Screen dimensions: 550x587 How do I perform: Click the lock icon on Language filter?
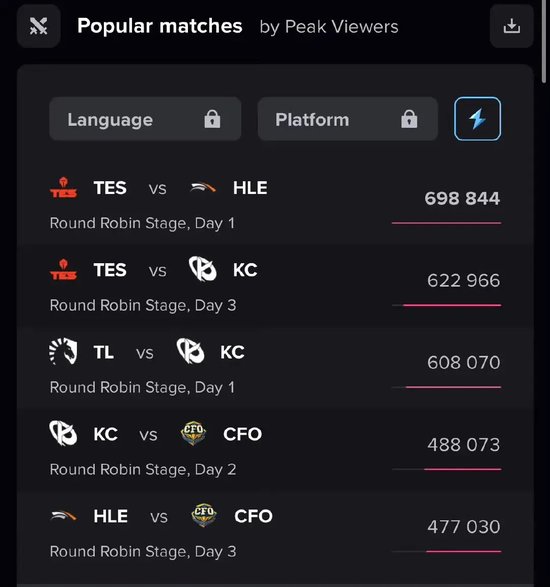212,119
